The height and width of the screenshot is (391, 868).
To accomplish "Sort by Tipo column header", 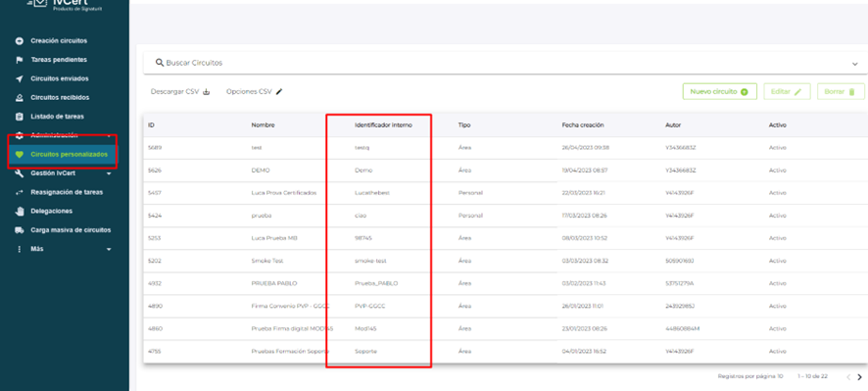I will [x=464, y=125].
